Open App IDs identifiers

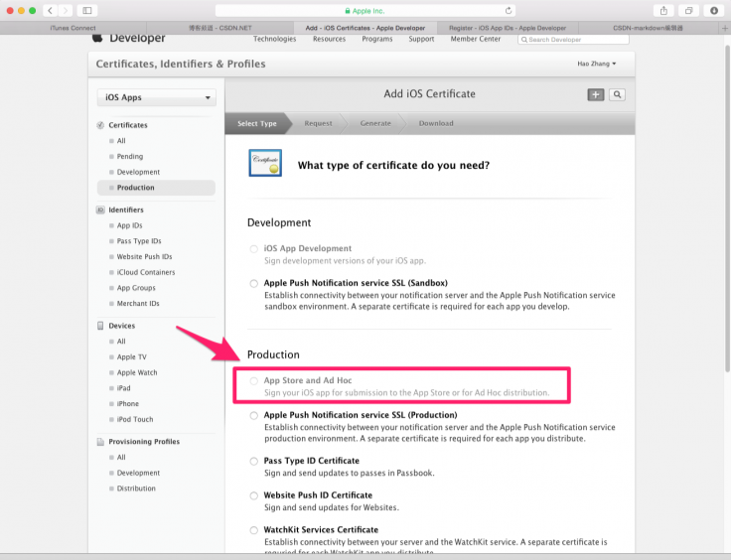(x=129, y=225)
